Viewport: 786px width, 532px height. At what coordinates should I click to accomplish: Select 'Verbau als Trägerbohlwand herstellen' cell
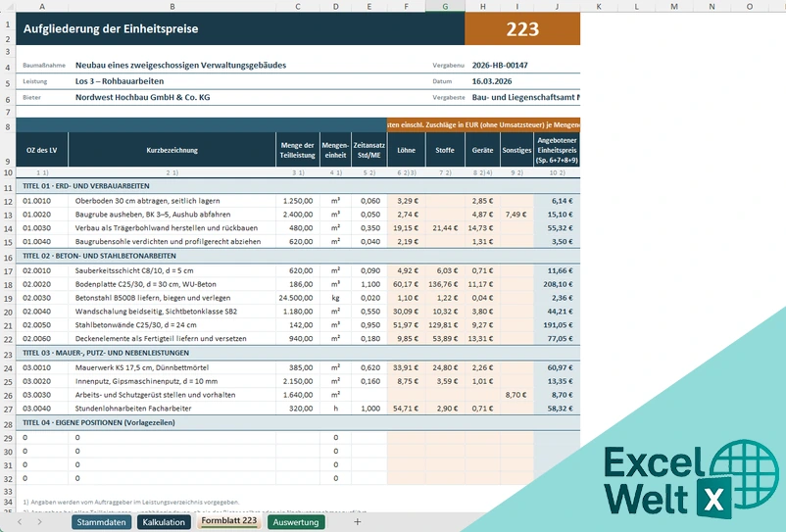click(172, 228)
